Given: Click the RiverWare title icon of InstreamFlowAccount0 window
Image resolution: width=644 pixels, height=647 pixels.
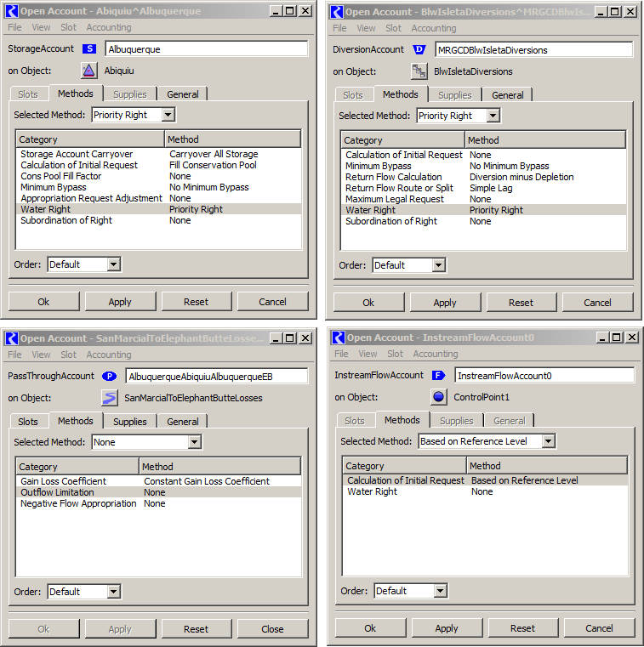Looking at the screenshot, I should [x=338, y=338].
